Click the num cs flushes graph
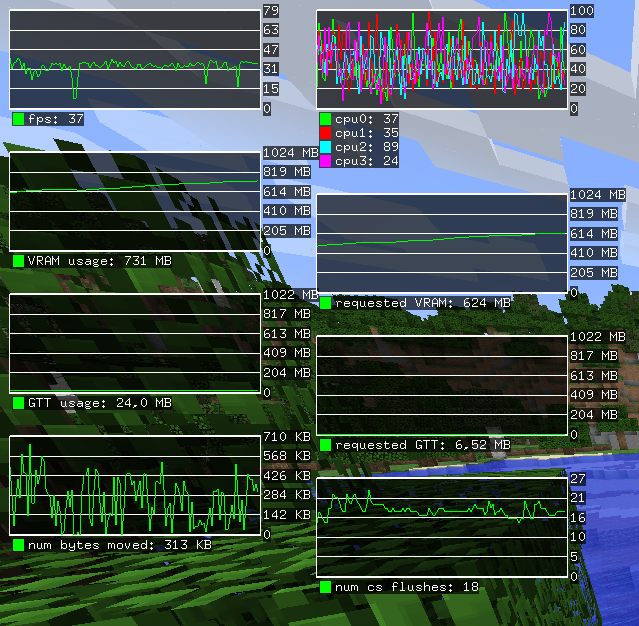Screen dimensions: 639x626 441,527
